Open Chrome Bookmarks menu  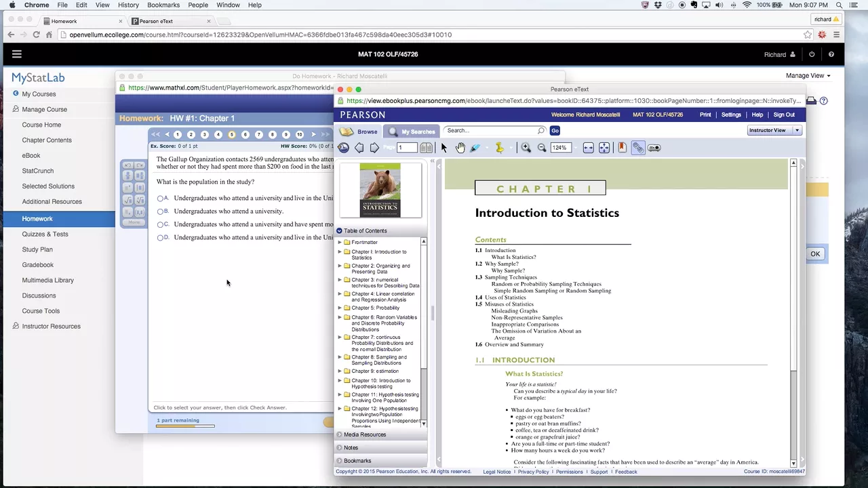(163, 5)
